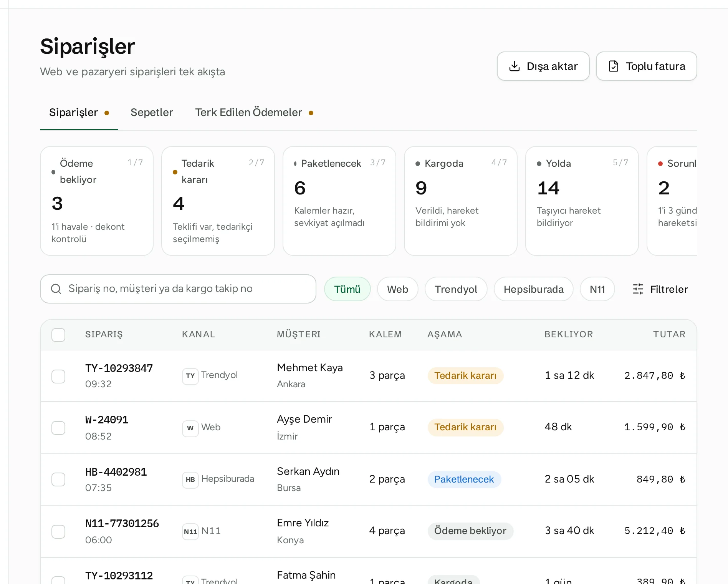Click customer name Ayşe Demir

point(304,419)
